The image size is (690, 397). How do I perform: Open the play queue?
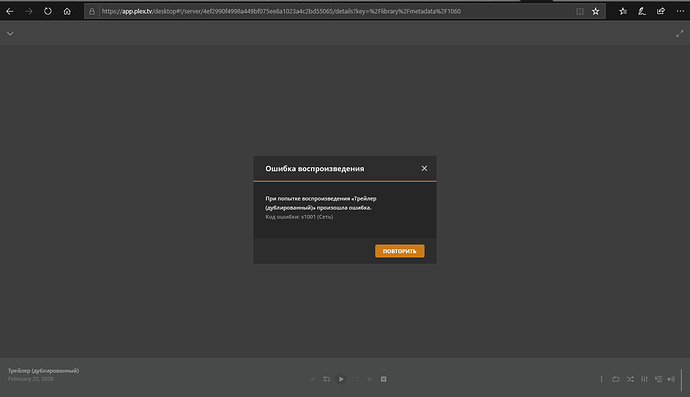[658, 379]
